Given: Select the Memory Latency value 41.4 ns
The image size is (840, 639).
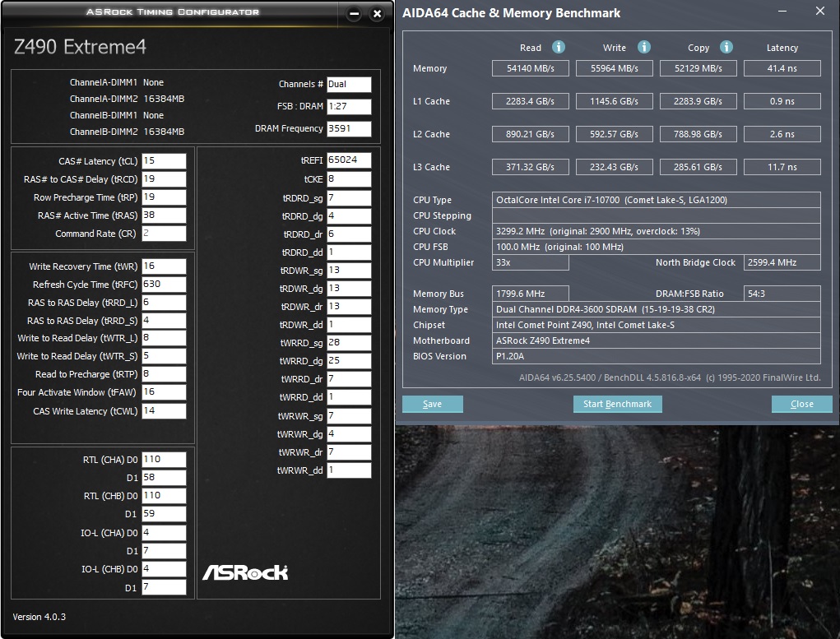Looking at the screenshot, I should point(782,68).
